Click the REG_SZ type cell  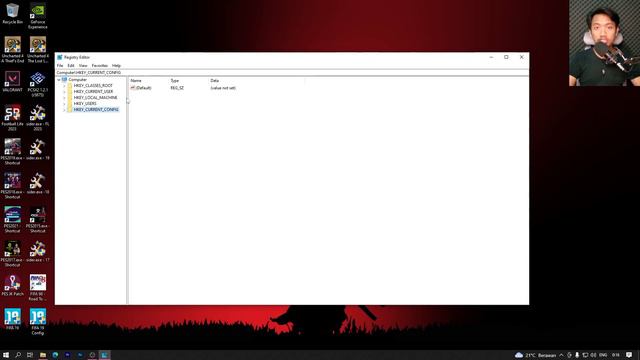pyautogui.click(x=177, y=88)
